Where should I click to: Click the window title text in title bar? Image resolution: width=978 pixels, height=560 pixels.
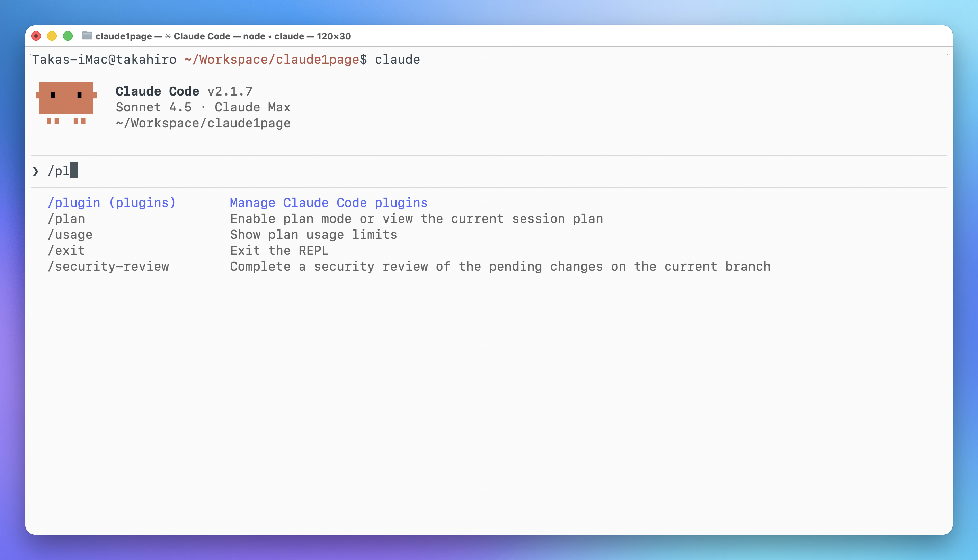223,36
